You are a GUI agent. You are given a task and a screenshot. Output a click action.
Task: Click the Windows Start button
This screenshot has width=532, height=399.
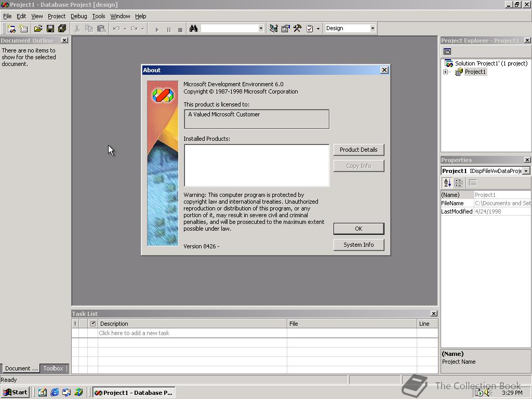[x=16, y=392]
